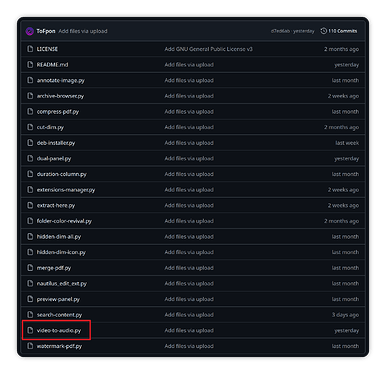Viewport: 386px width, 374px height.
Task: Click the ToFpon user avatar icon
Action: pyautogui.click(x=30, y=31)
